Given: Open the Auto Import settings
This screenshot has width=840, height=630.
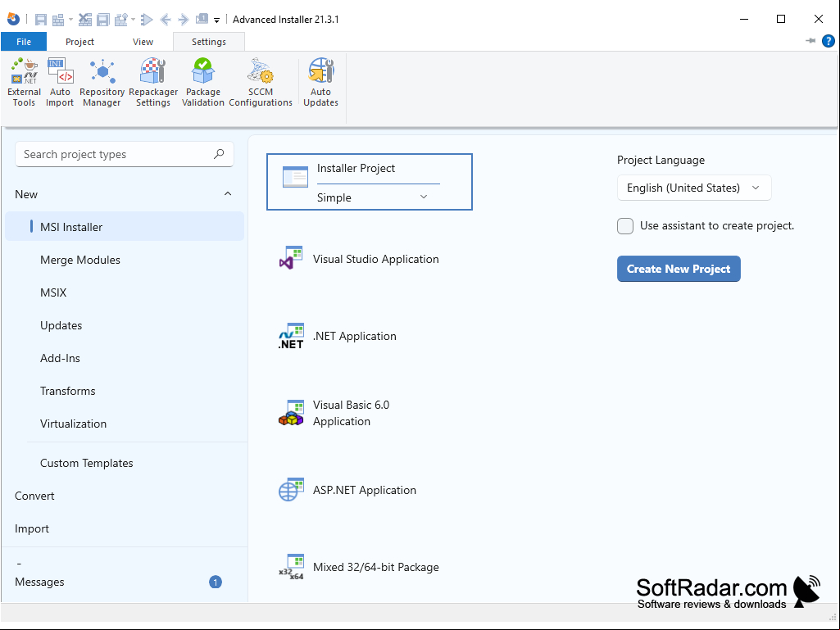Looking at the screenshot, I should click(60, 83).
